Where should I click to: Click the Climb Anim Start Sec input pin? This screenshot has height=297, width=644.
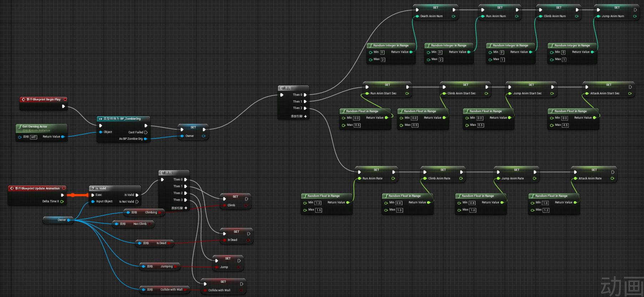click(444, 93)
